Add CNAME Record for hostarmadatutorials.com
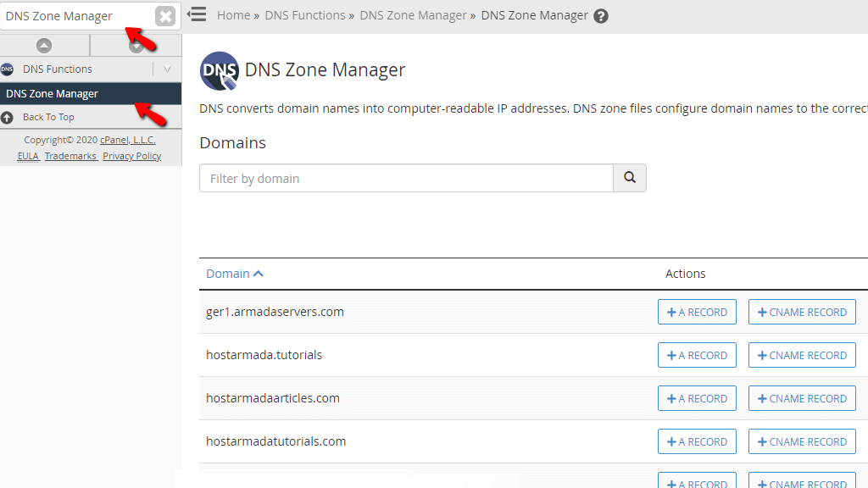The width and height of the screenshot is (868, 488). click(x=802, y=441)
